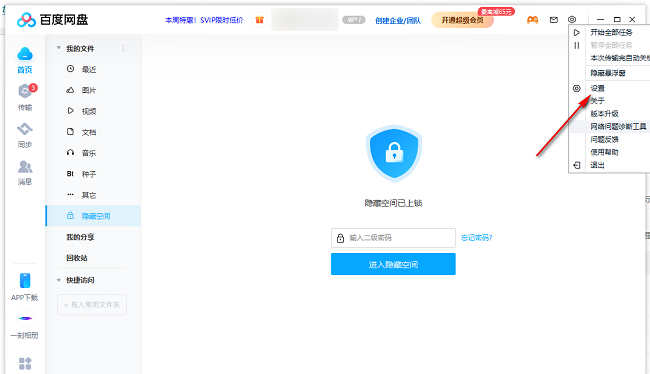Image resolution: width=650 pixels, height=374 pixels.
Task: Click 拖入常用文件夹 drop area
Action: [92, 305]
